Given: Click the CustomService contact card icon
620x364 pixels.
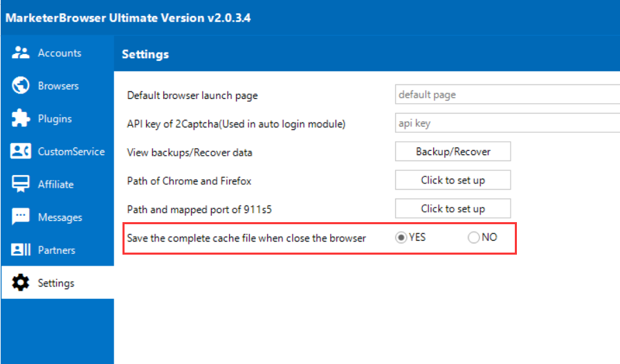Looking at the screenshot, I should pyautogui.click(x=21, y=152).
